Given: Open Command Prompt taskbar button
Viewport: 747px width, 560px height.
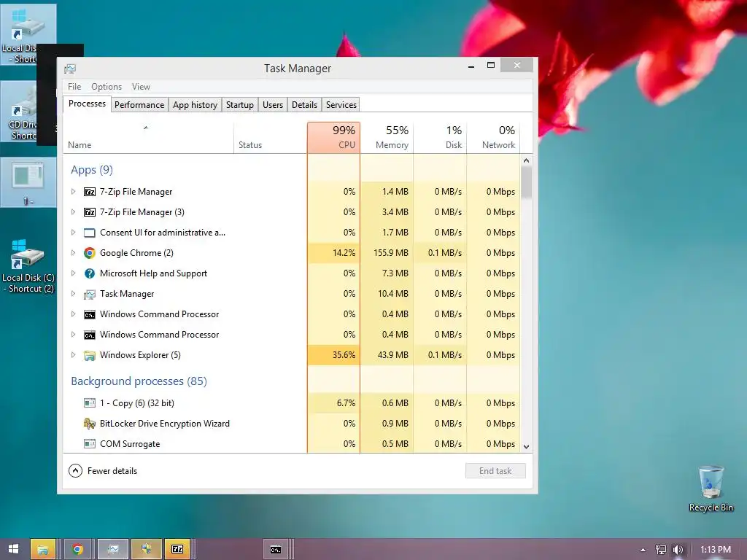Looking at the screenshot, I should [x=276, y=549].
